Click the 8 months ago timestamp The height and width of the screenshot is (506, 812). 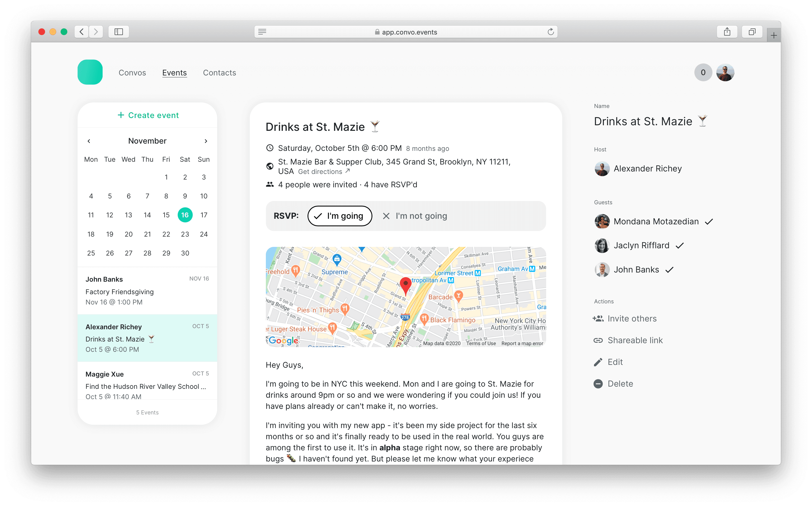[427, 149]
